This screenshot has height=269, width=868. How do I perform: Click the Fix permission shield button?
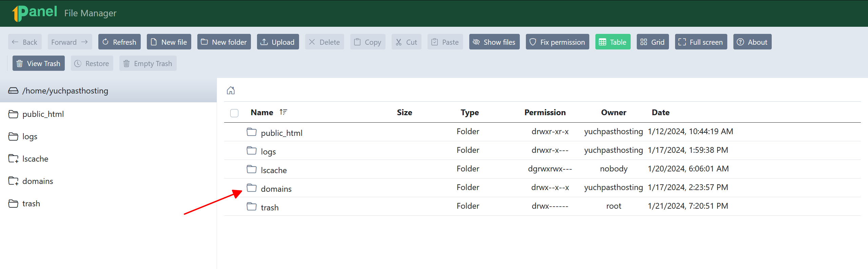(x=557, y=42)
